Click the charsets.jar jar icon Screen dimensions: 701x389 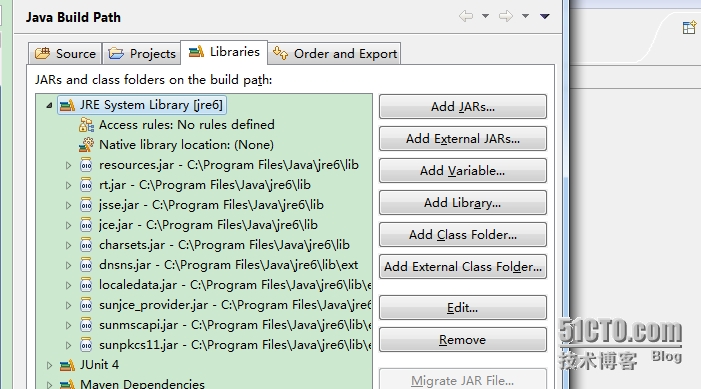pos(86,245)
